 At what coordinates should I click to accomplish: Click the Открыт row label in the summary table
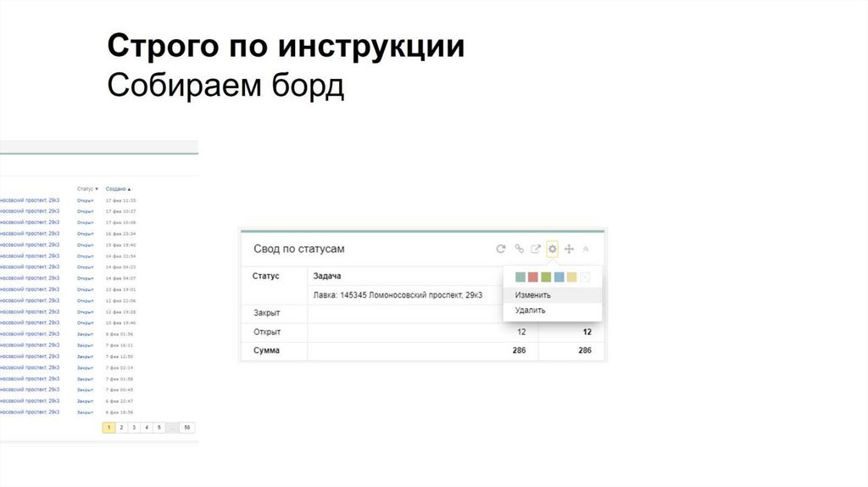267,332
